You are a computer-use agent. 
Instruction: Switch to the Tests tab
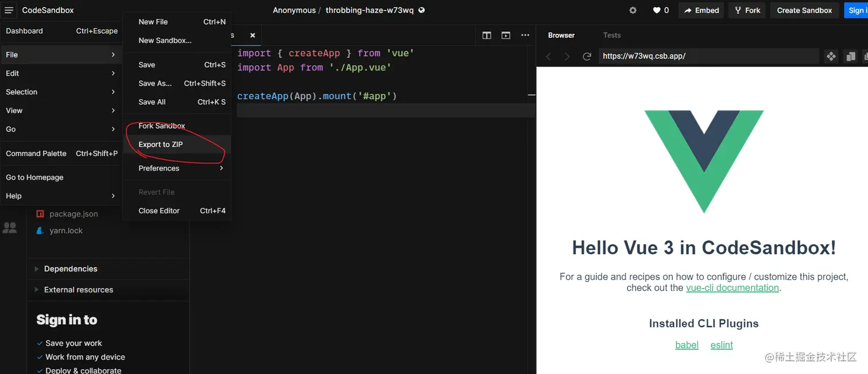click(611, 35)
